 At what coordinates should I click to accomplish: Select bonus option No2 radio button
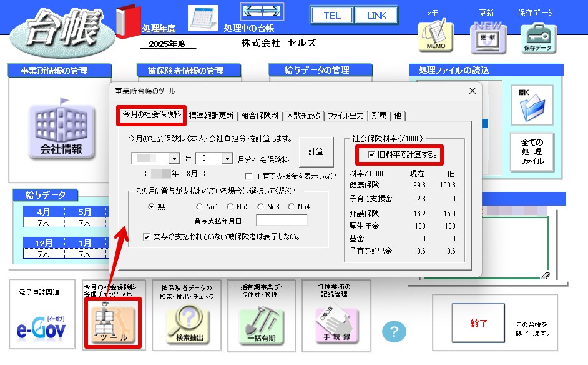tap(230, 206)
